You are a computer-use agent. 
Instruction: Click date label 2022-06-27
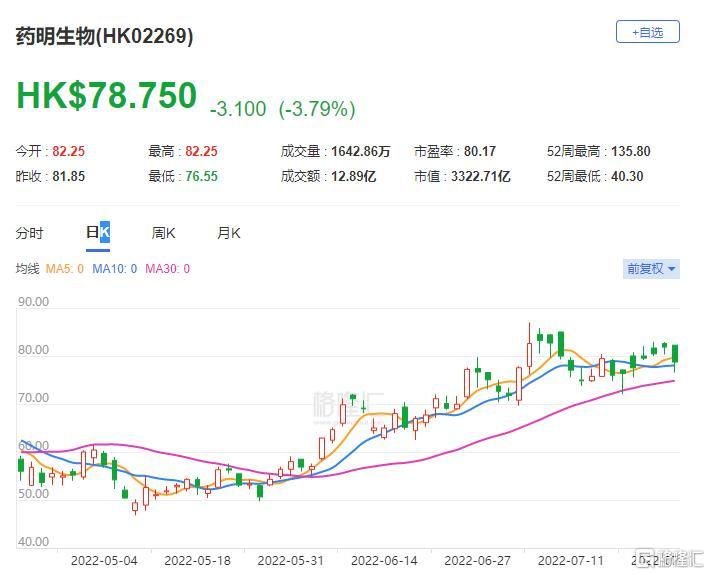coord(477,561)
